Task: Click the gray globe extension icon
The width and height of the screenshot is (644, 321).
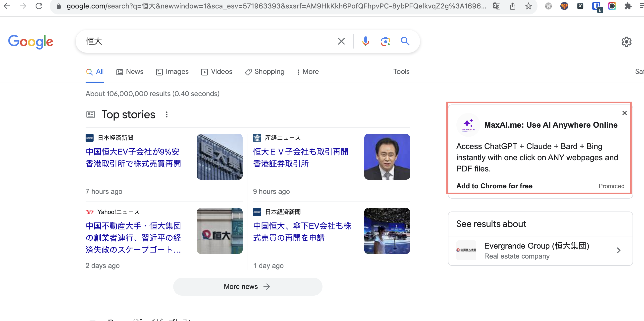Action: pyautogui.click(x=548, y=6)
